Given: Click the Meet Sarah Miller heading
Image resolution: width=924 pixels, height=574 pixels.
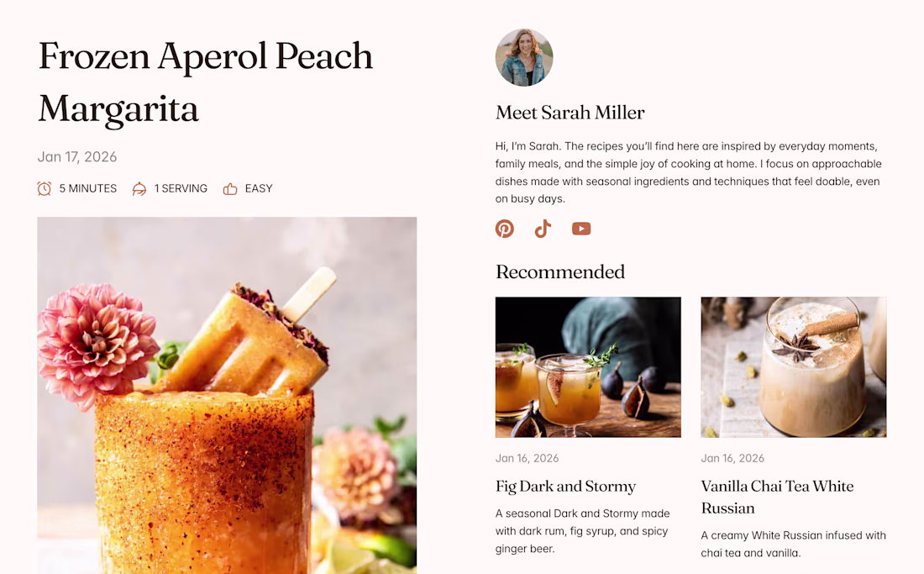Looking at the screenshot, I should point(570,113).
